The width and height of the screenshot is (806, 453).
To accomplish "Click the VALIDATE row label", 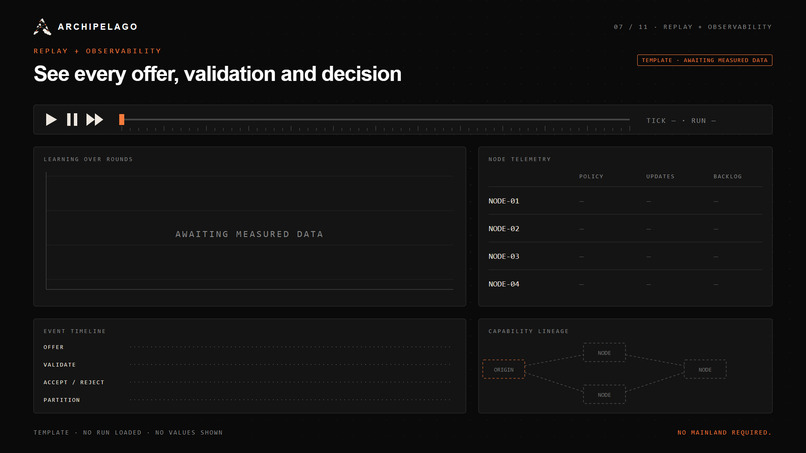I will coord(60,365).
